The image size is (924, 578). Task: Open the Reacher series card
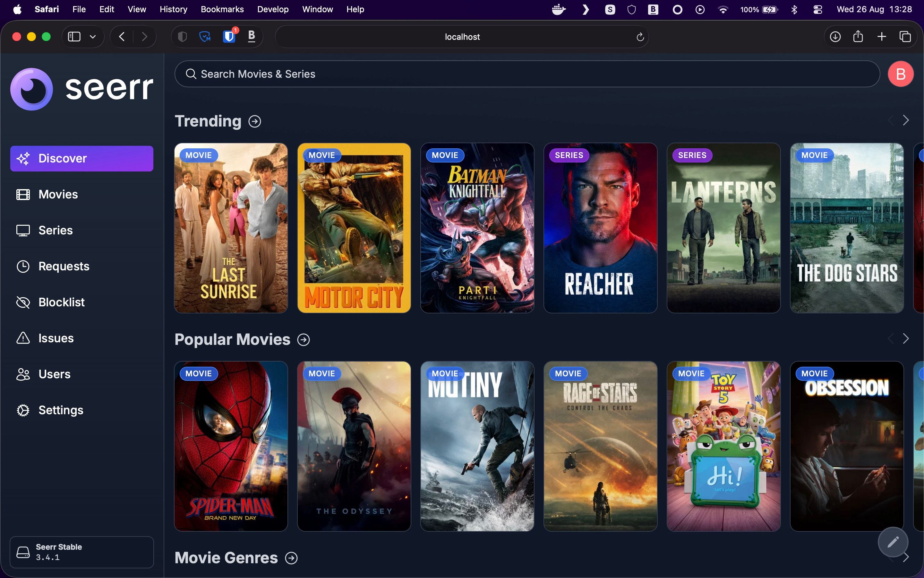click(x=600, y=228)
